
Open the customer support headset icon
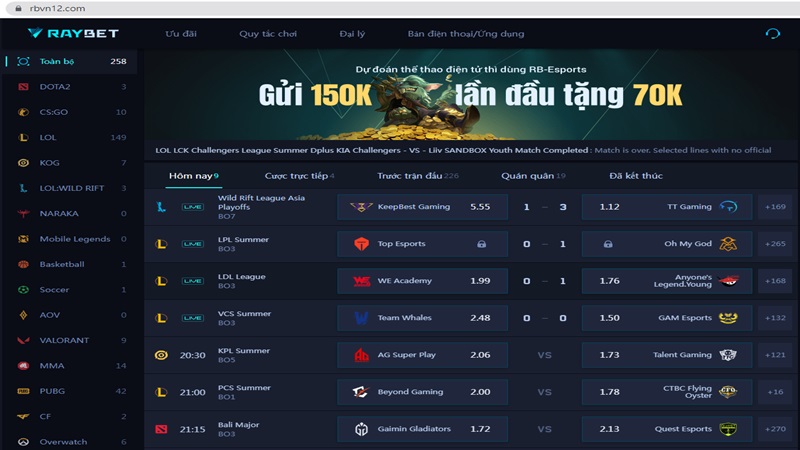(772, 34)
